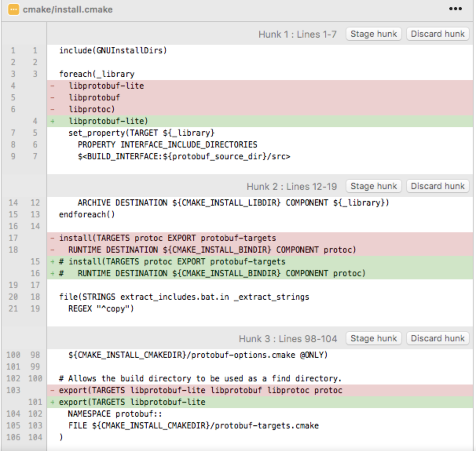Click new line number 101 in gutter
Screen dimensions: 476x452
[x=35, y=402]
